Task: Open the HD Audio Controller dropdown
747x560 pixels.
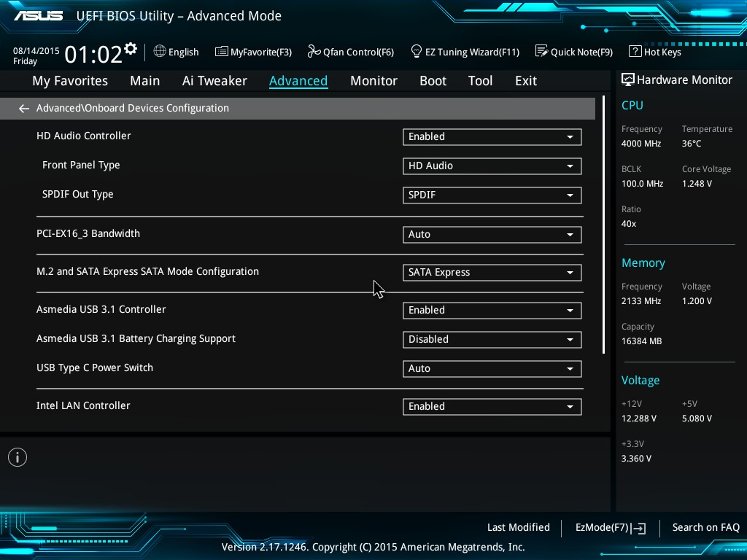Action: click(492, 136)
